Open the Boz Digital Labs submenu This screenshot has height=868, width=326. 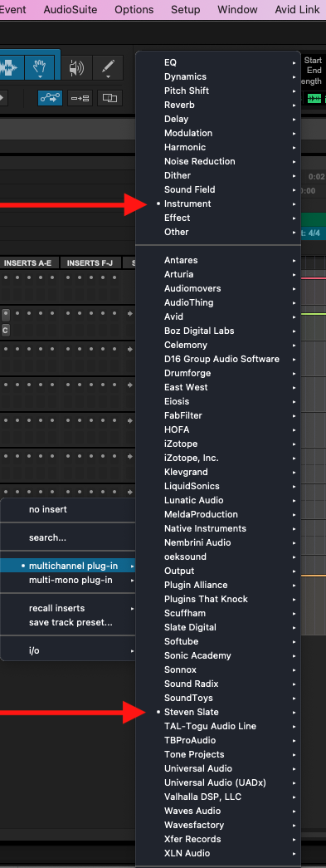[218, 331]
